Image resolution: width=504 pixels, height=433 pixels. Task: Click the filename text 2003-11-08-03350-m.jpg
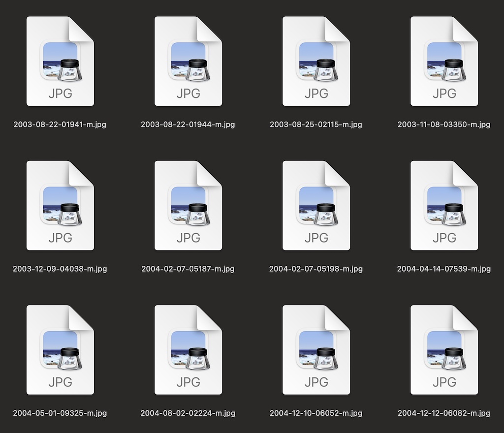(444, 124)
